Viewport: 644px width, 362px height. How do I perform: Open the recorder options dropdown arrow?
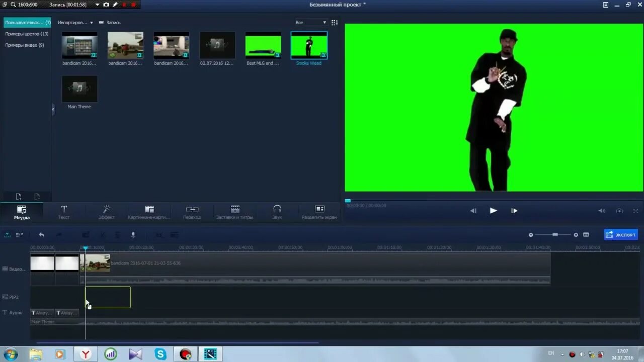(x=97, y=5)
